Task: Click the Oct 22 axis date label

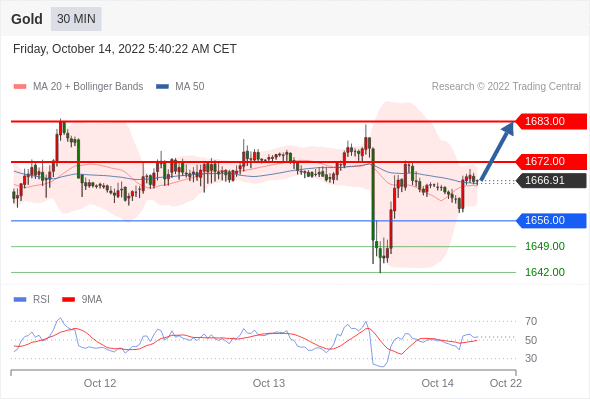Action: pyautogui.click(x=506, y=383)
